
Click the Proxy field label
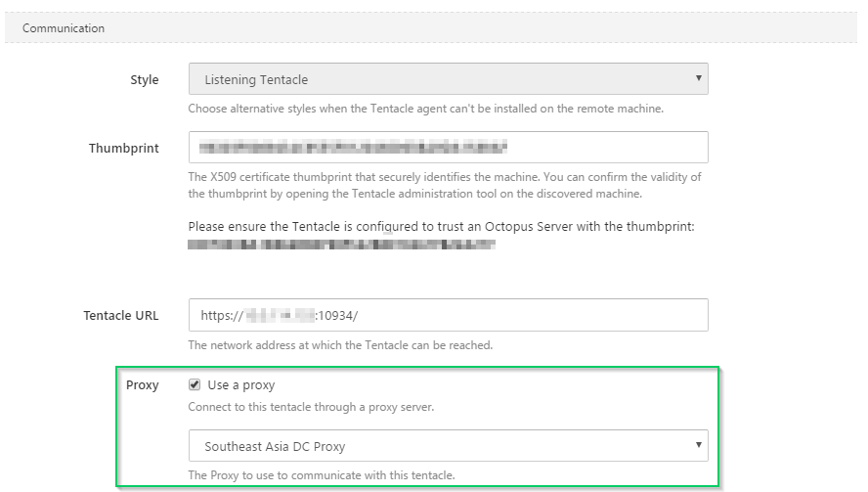[143, 385]
